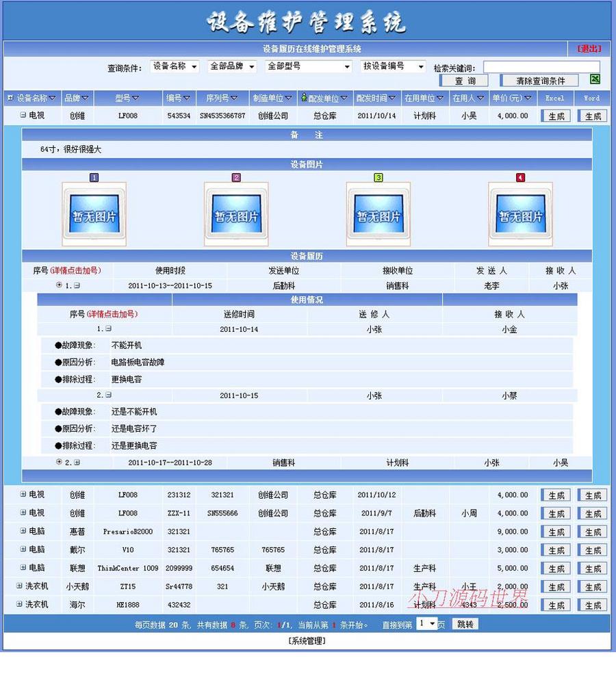Open the page number dropdown in footer
This screenshot has width=616, height=680.
(x=426, y=624)
